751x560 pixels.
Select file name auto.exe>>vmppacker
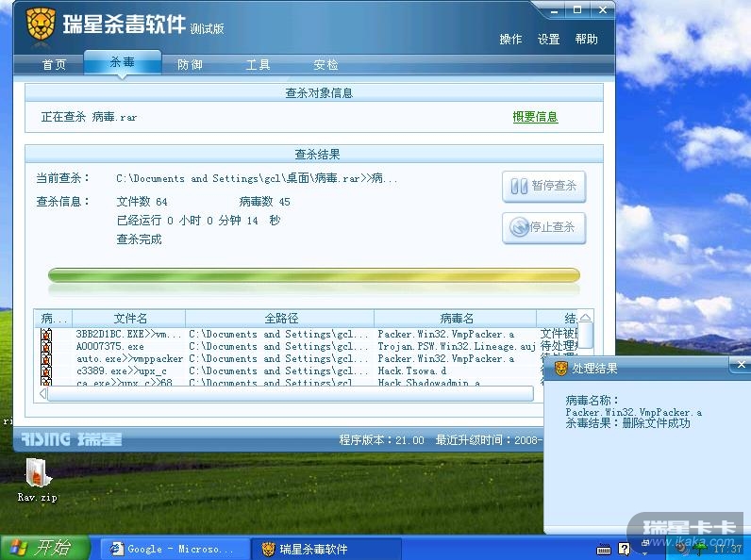129,359
